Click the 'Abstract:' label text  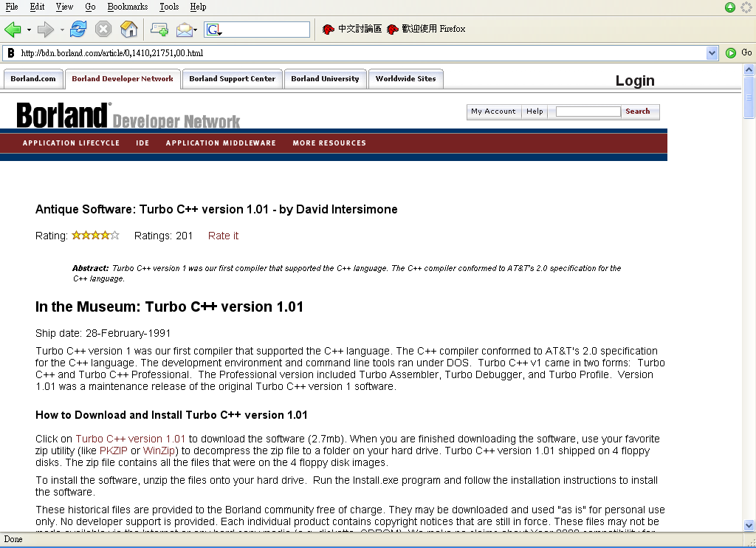coord(91,268)
